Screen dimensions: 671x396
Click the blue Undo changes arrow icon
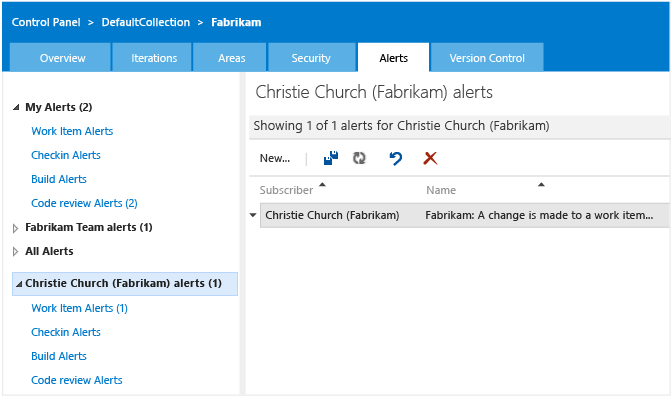point(395,158)
